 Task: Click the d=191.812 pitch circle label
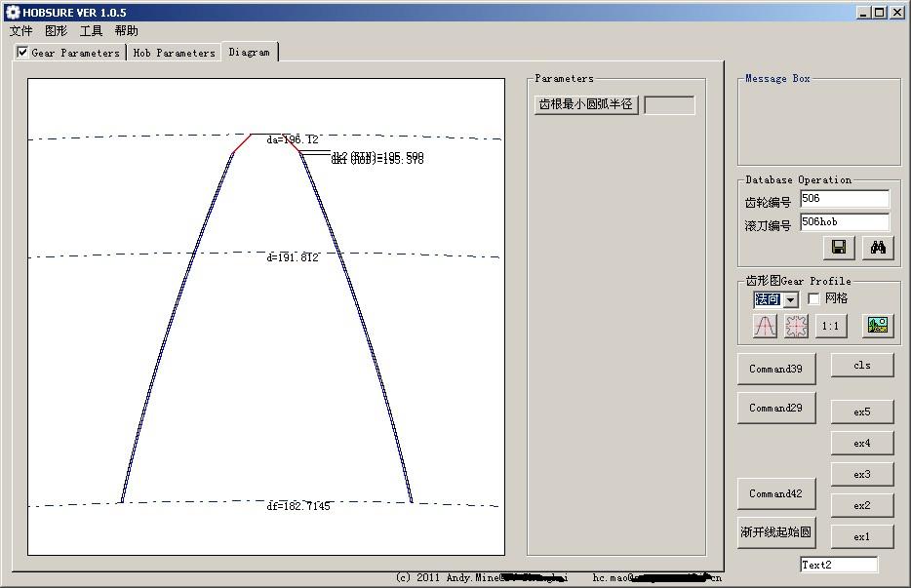pos(293,257)
